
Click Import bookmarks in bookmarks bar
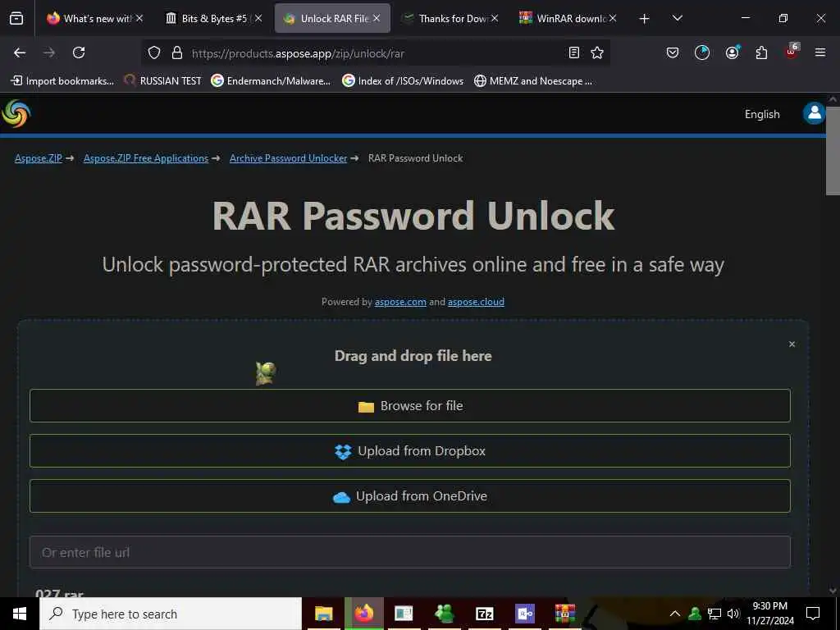[62, 81]
